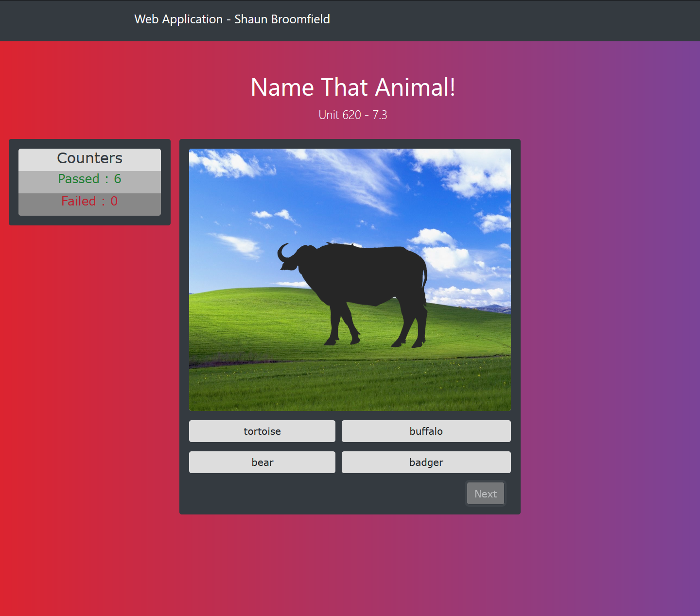Click the Name That Animal! title
700x616 pixels.
(353, 87)
